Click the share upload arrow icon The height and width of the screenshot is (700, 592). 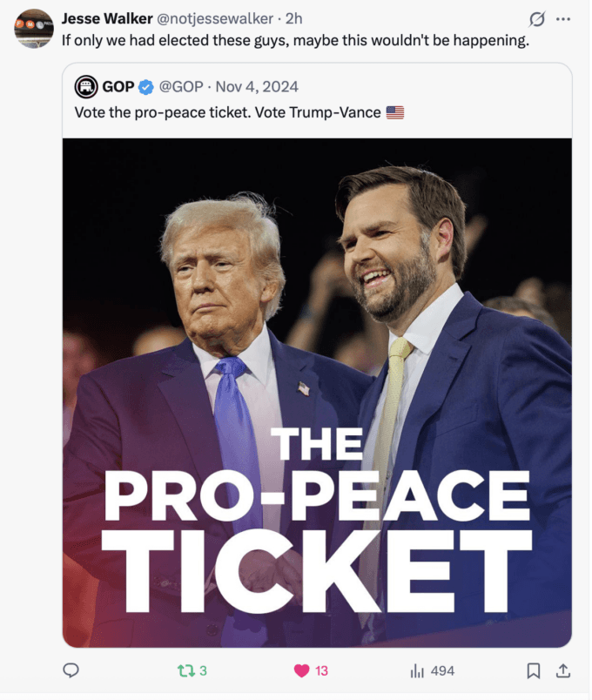pyautogui.click(x=563, y=670)
